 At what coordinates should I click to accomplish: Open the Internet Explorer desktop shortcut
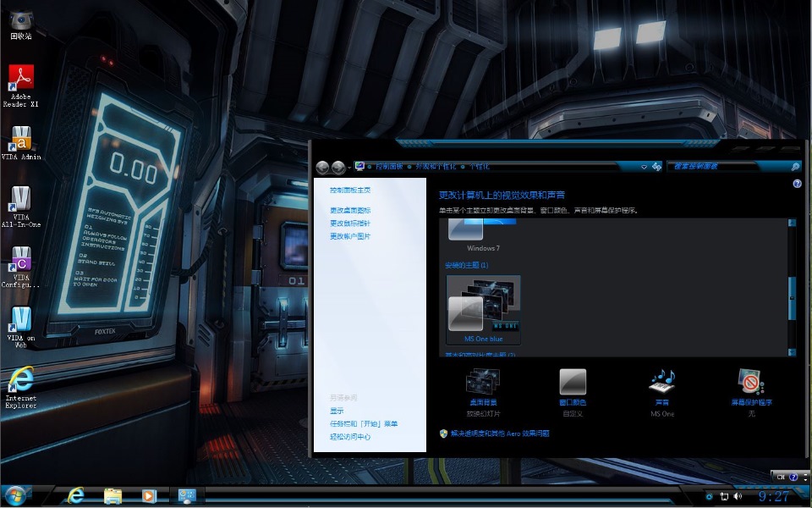pos(20,388)
